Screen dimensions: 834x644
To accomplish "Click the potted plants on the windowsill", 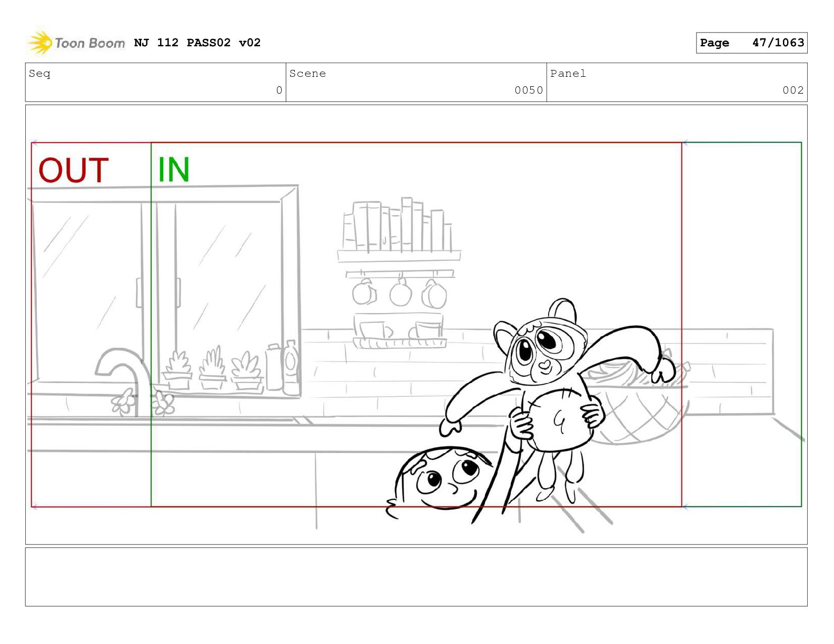I will 212,368.
